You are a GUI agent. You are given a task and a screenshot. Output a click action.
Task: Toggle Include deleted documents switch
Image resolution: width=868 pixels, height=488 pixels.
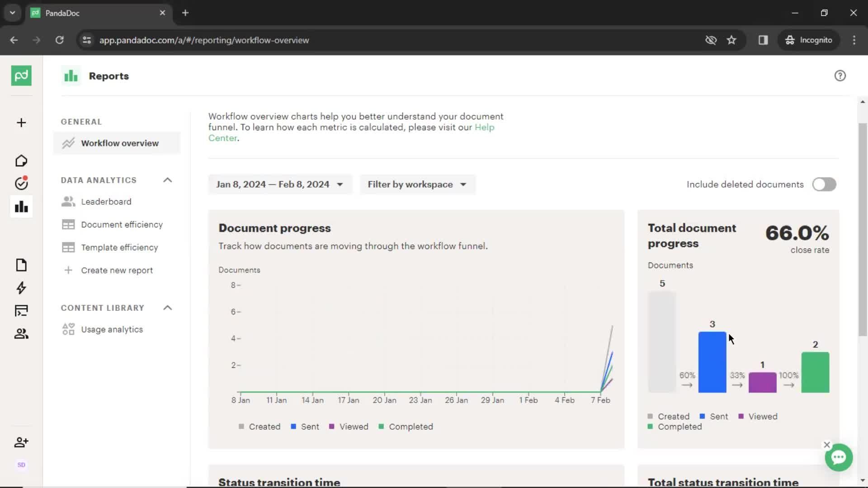823,184
